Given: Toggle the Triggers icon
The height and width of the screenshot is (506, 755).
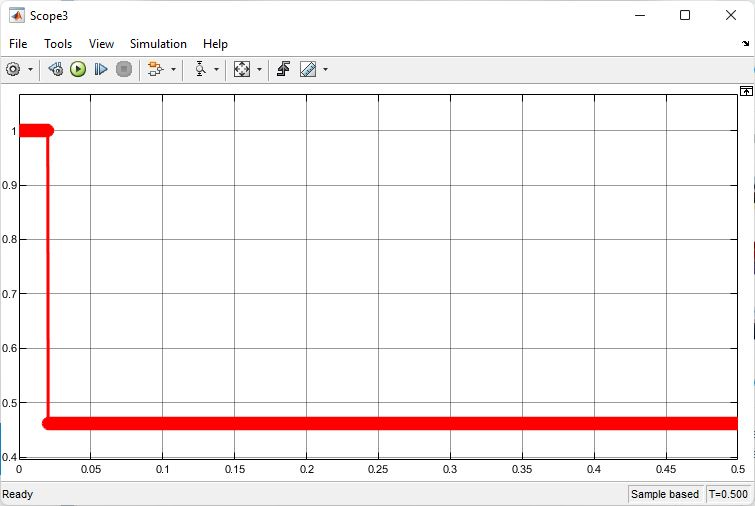Looking at the screenshot, I should 284,69.
